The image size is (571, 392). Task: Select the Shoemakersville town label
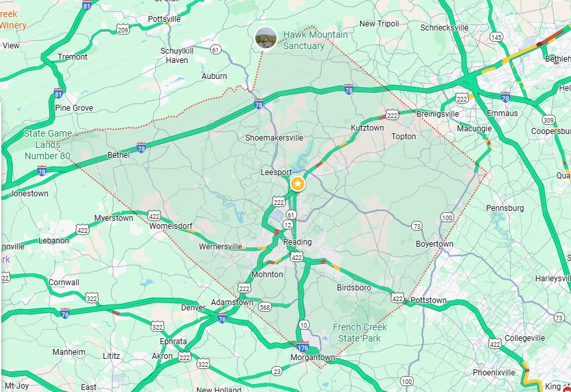[274, 138]
